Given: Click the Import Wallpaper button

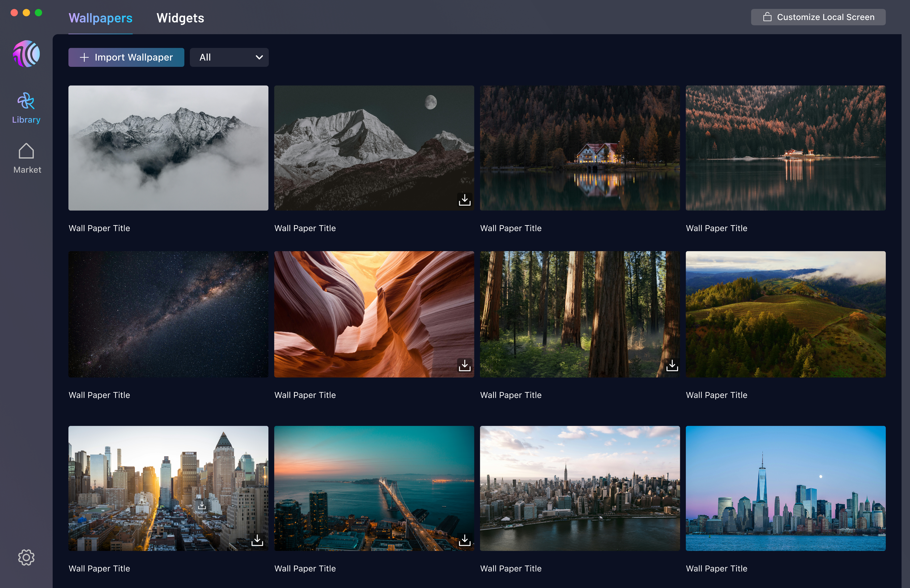Looking at the screenshot, I should point(126,57).
